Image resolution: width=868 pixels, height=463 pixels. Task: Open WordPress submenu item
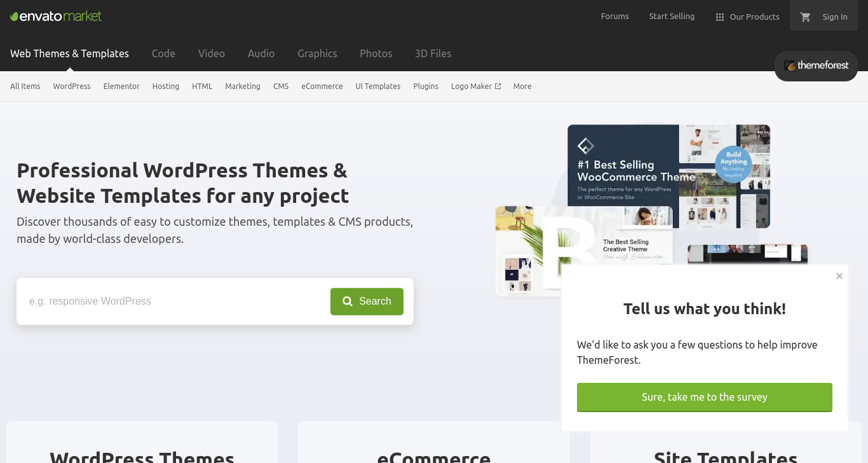pos(72,86)
